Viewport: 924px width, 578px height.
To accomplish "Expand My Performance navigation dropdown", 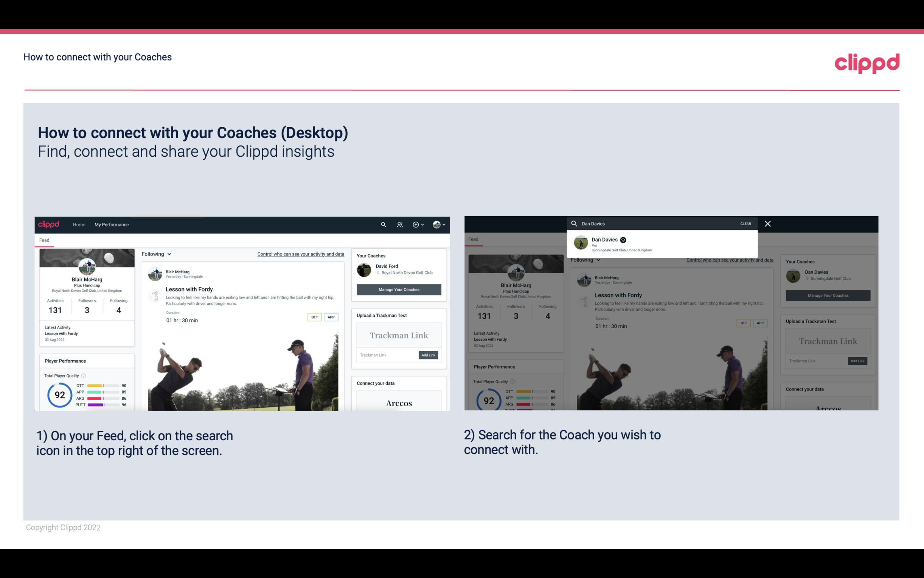I will tap(112, 224).
